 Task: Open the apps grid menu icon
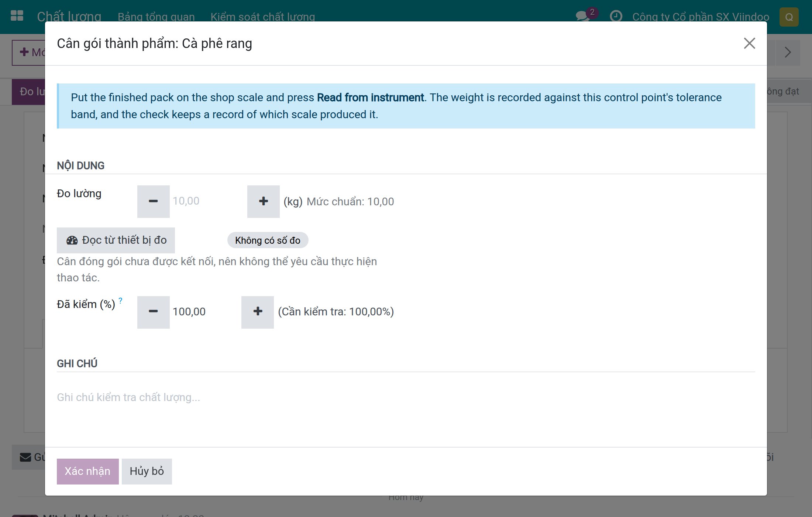coord(17,16)
